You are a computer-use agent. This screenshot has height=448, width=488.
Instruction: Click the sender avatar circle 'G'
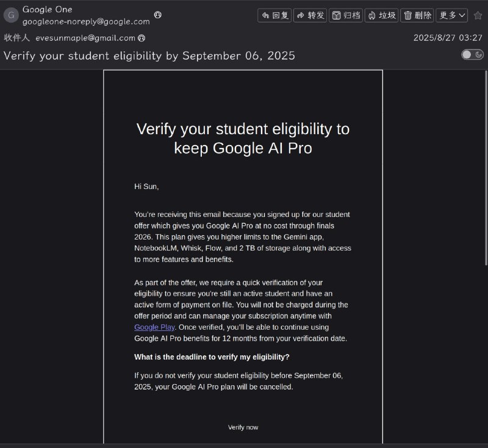11,15
